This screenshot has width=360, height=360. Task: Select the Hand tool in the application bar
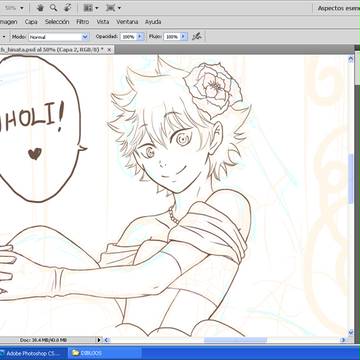point(40,8)
